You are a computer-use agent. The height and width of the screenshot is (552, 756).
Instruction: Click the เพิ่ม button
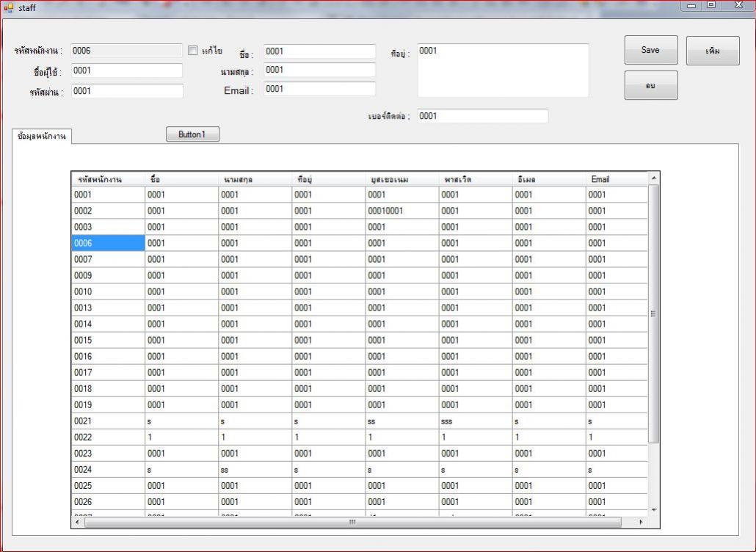tap(712, 51)
